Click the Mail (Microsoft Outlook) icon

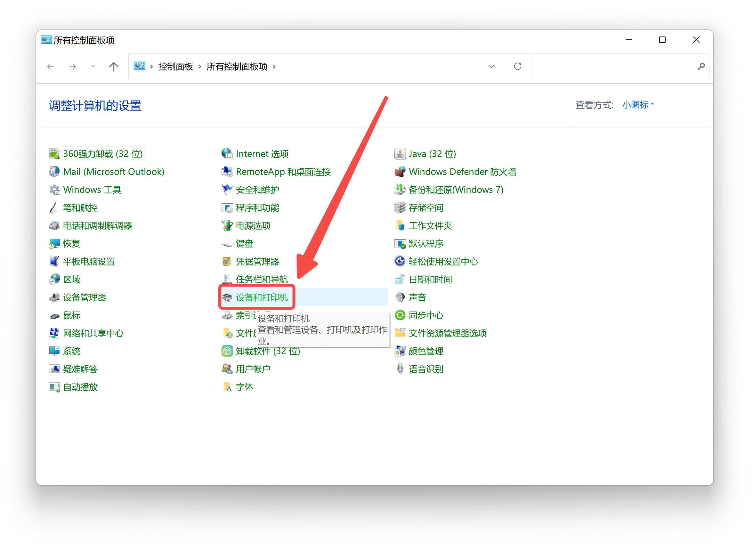[54, 172]
